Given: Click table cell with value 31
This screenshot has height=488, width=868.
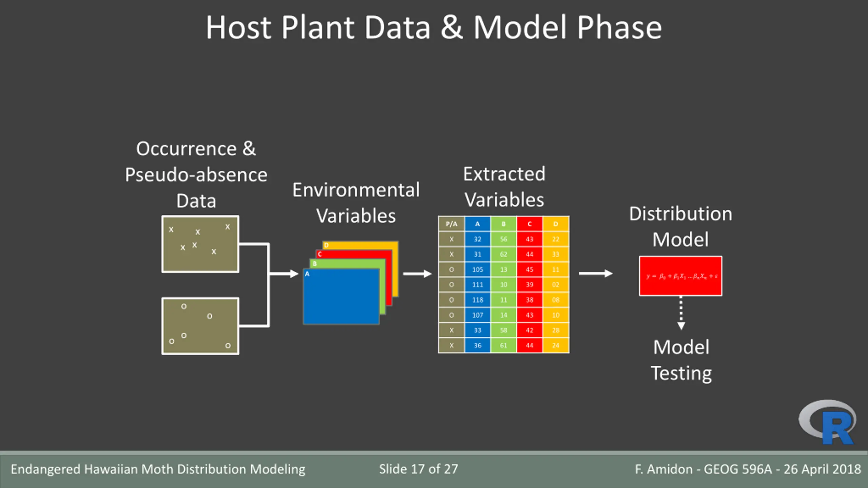Looking at the screenshot, I should [477, 255].
